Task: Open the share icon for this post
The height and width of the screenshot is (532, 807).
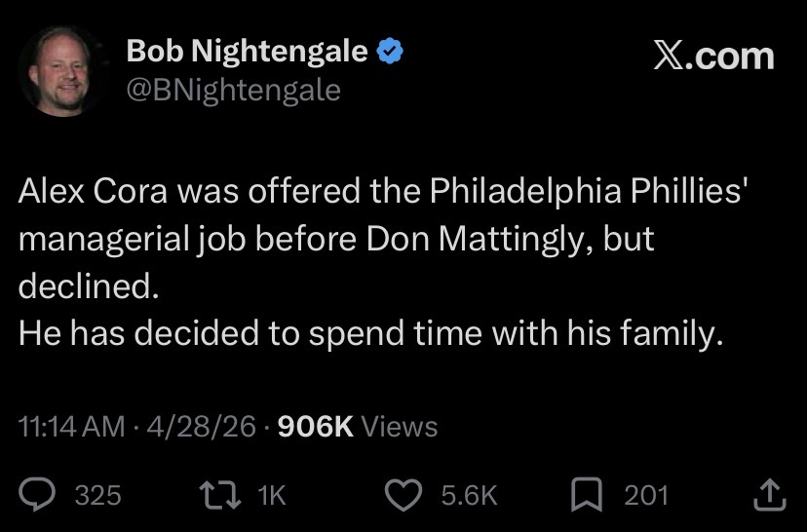Action: click(769, 495)
